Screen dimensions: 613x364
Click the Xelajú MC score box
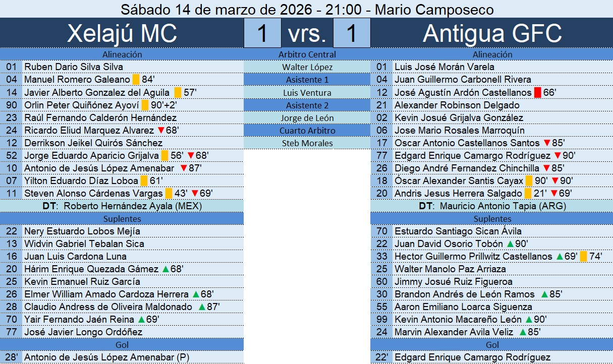262,33
